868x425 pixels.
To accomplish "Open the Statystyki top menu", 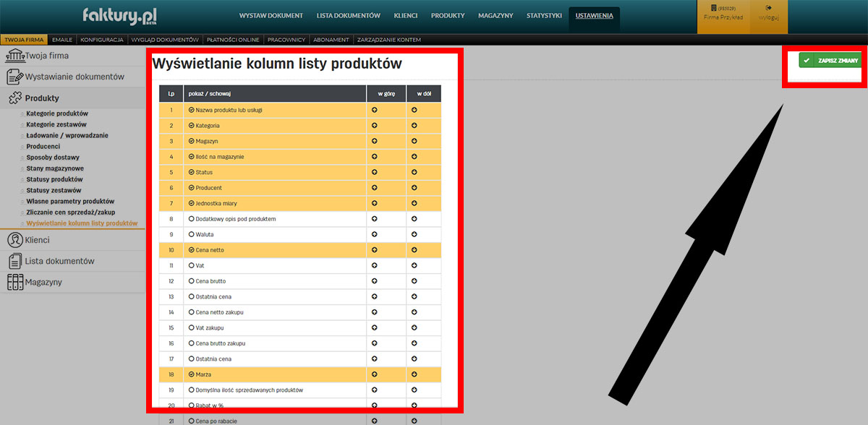I will pyautogui.click(x=544, y=15).
